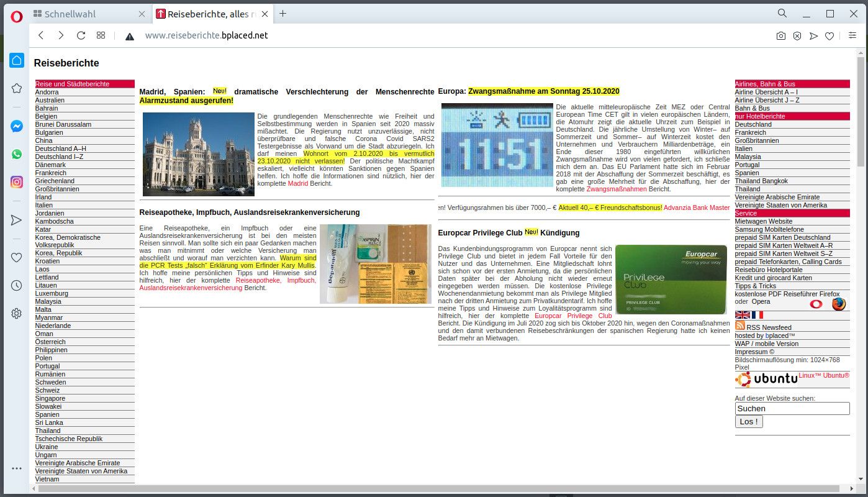The height and width of the screenshot is (497, 868).
Task: Open the Reiseapotheke medicine image
Action: [376, 264]
